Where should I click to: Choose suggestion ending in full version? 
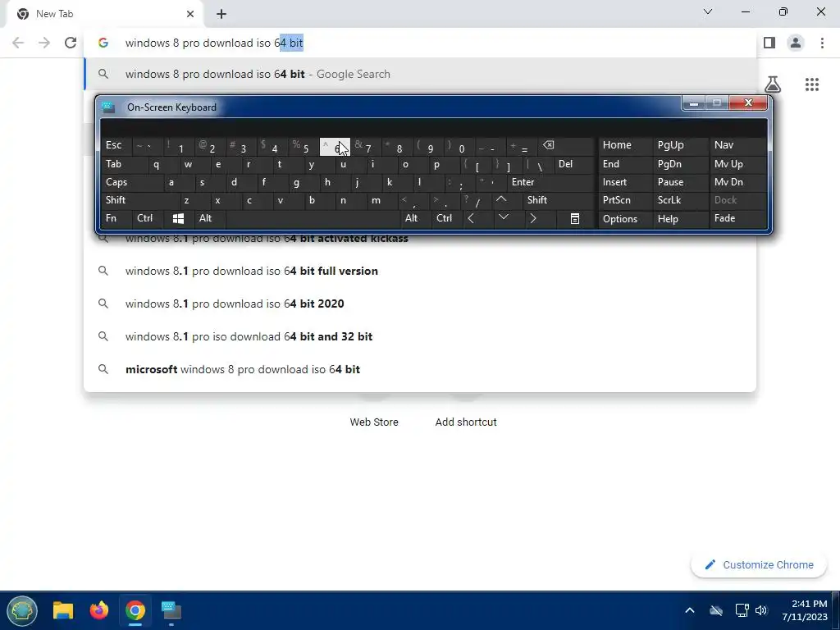click(x=421, y=271)
